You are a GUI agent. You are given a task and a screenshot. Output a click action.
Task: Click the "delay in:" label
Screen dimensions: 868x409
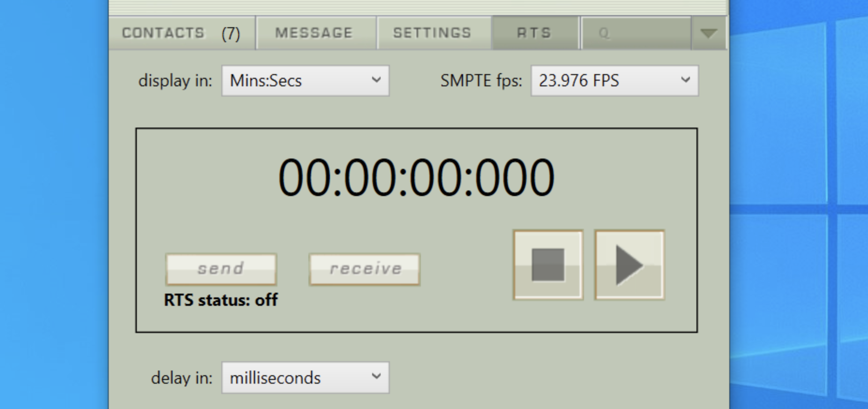pyautogui.click(x=181, y=378)
